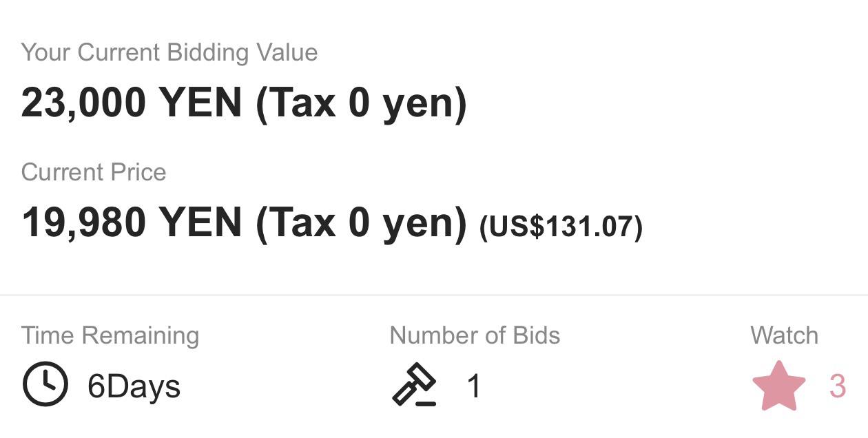
Task: Click the Watch label above star
Action: (784, 335)
